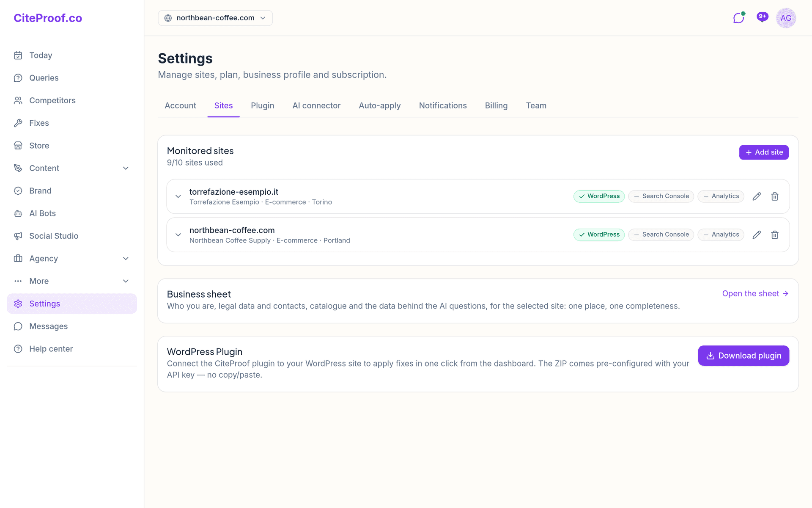The image size is (812, 508).
Task: Expand the Agency sidebar group
Action: tap(72, 259)
